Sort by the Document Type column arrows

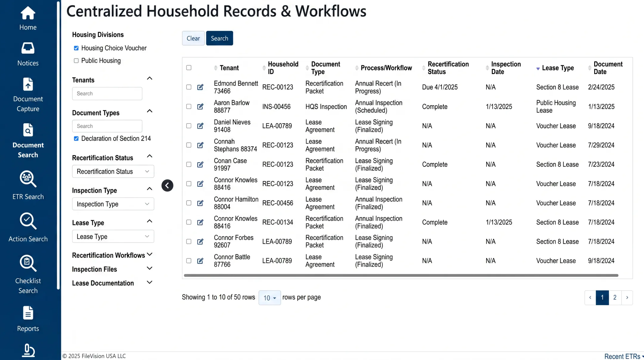[307, 68]
